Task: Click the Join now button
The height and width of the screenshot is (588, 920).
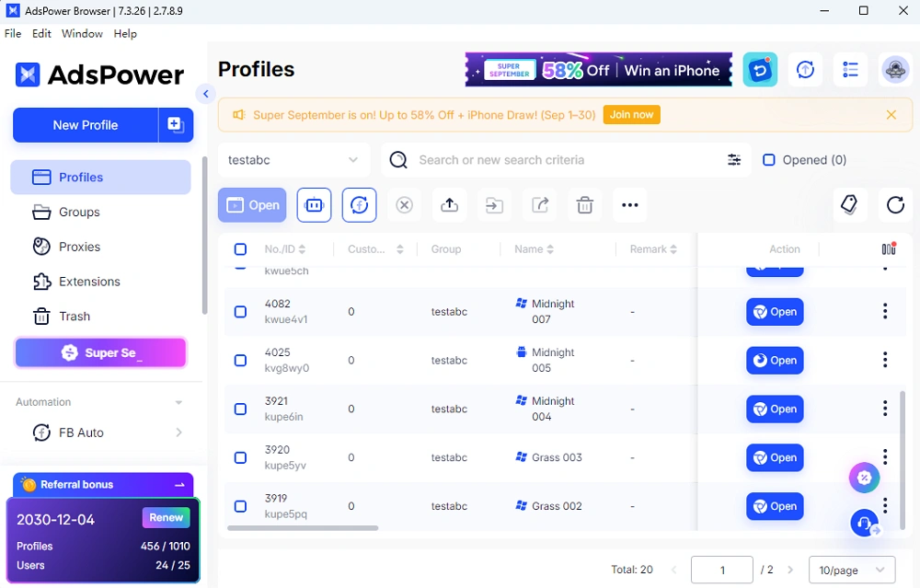Action: click(x=631, y=114)
